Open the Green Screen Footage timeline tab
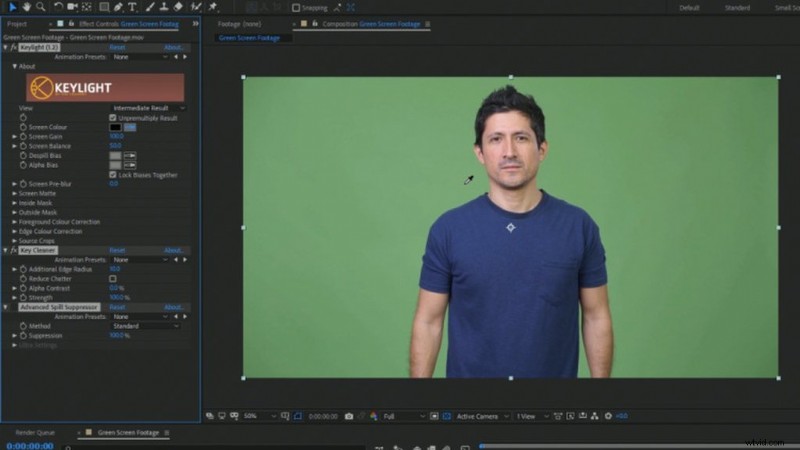The width and height of the screenshot is (800, 450). pyautogui.click(x=128, y=433)
